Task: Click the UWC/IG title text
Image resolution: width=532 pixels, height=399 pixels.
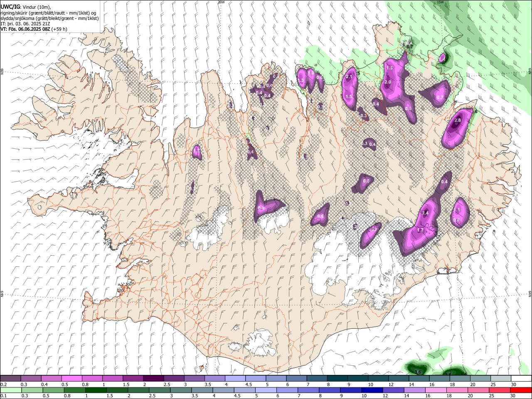Action: pos(10,7)
